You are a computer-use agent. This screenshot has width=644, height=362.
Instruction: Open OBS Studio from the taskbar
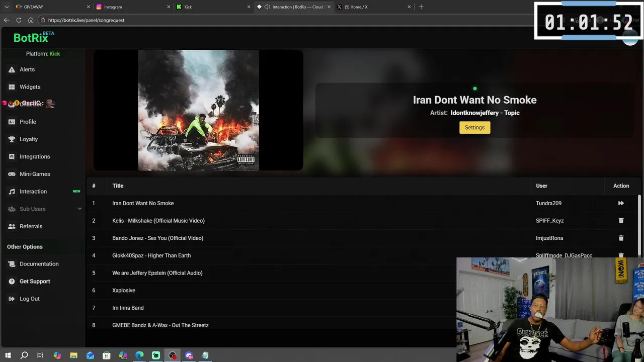(173, 355)
